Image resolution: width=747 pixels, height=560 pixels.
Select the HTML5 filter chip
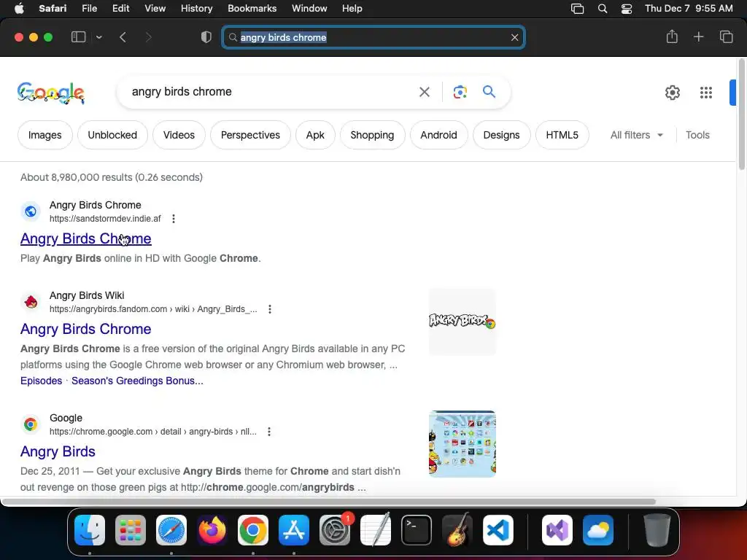(562, 135)
